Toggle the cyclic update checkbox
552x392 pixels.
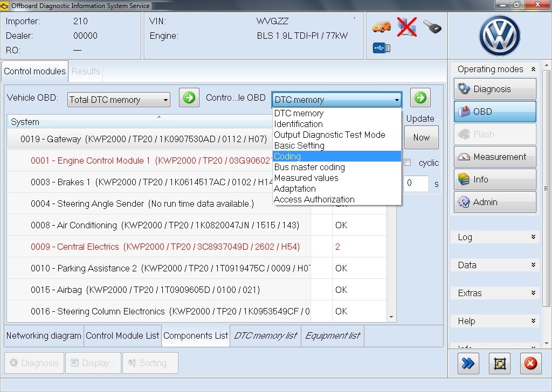(x=408, y=163)
